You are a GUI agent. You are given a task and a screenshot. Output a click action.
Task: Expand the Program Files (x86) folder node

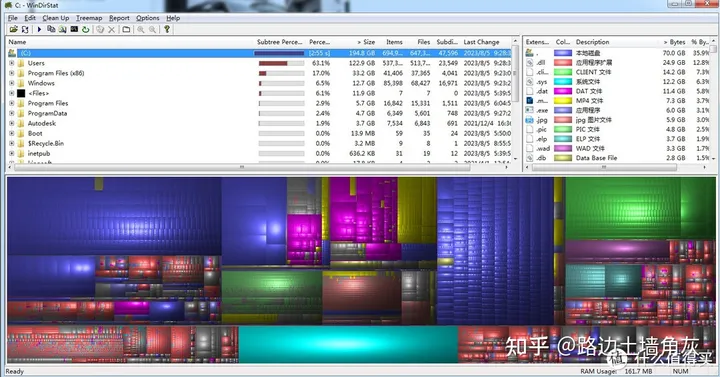[x=12, y=73]
